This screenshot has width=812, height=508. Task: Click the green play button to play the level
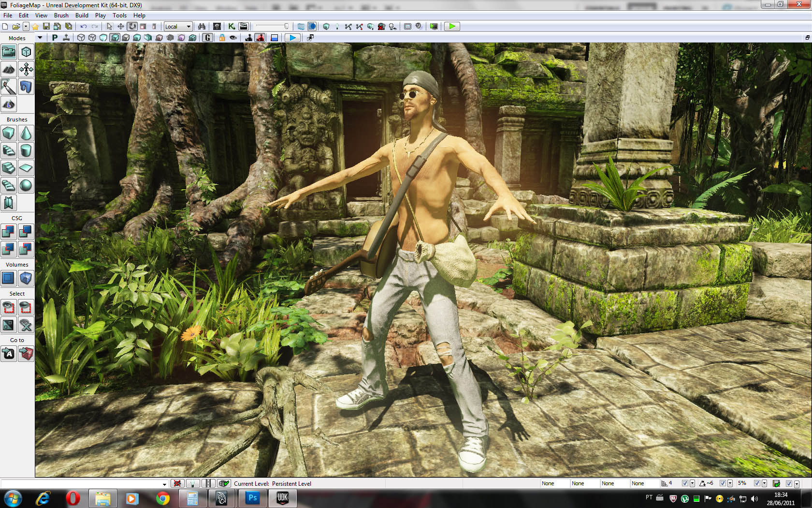452,27
